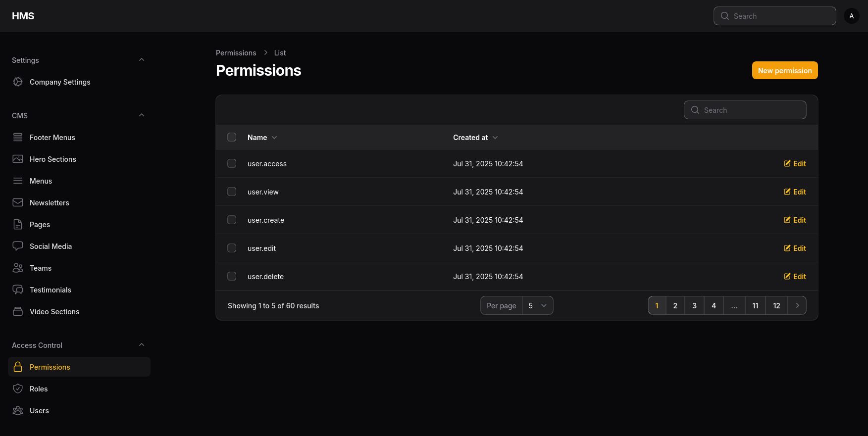Click the Permissions breadcrumb link

click(x=236, y=52)
